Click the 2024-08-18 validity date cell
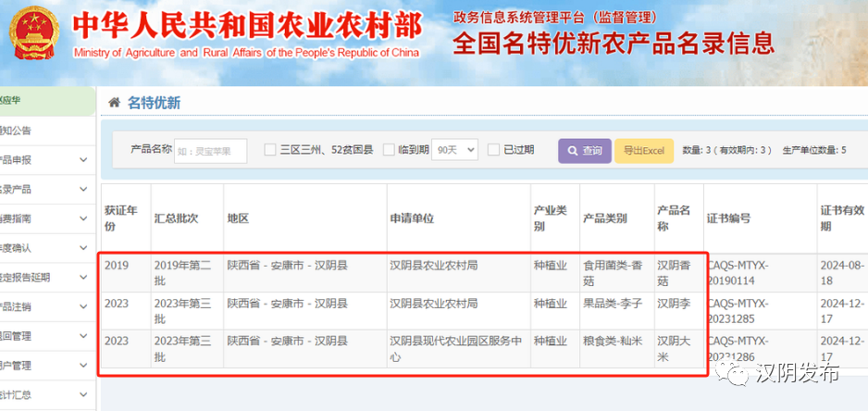Image resolution: width=868 pixels, height=411 pixels. point(842,274)
